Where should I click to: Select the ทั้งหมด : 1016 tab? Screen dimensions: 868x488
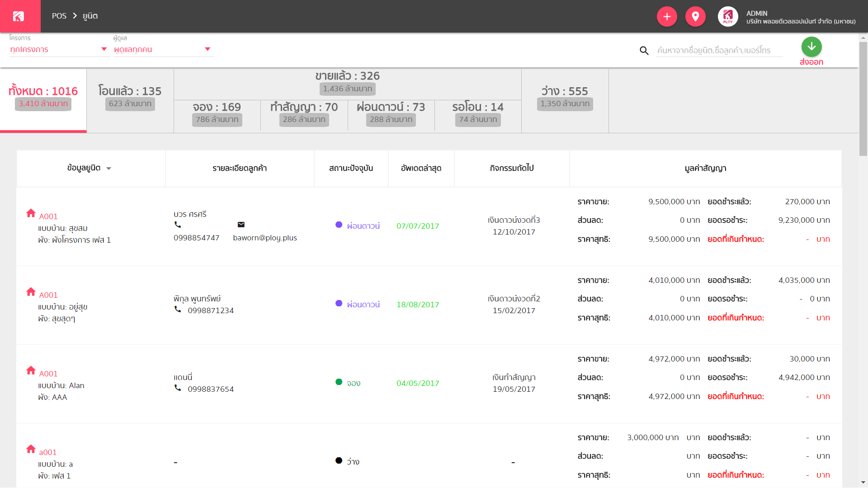(x=43, y=100)
